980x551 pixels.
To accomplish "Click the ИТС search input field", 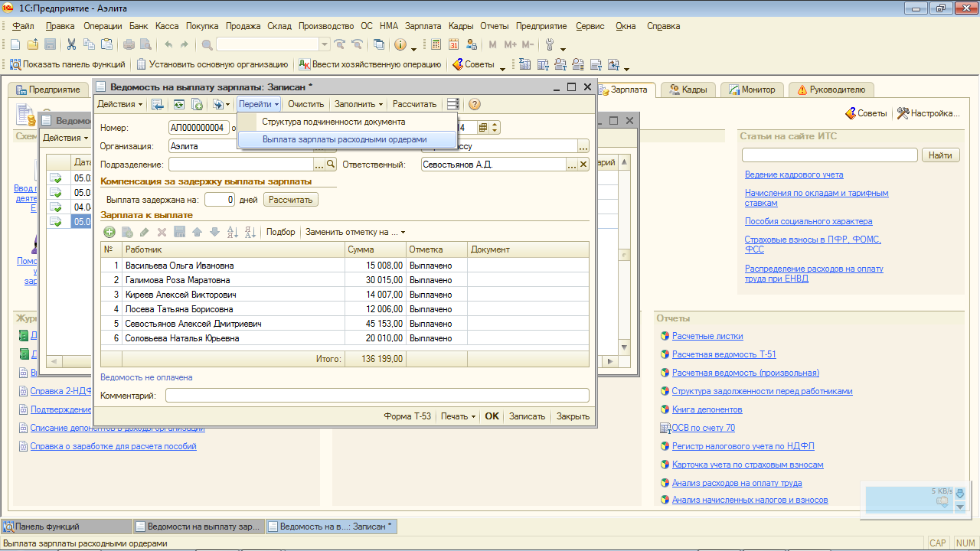I will tap(829, 155).
